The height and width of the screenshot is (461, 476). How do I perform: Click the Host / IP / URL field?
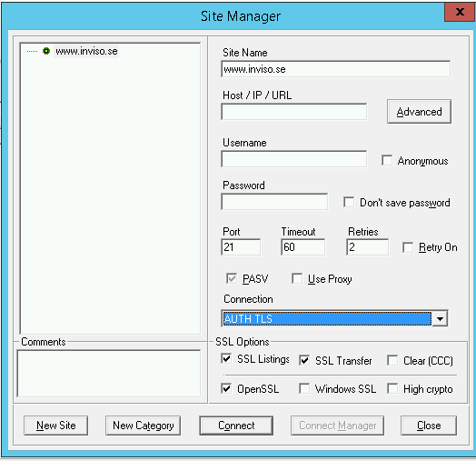(x=293, y=112)
